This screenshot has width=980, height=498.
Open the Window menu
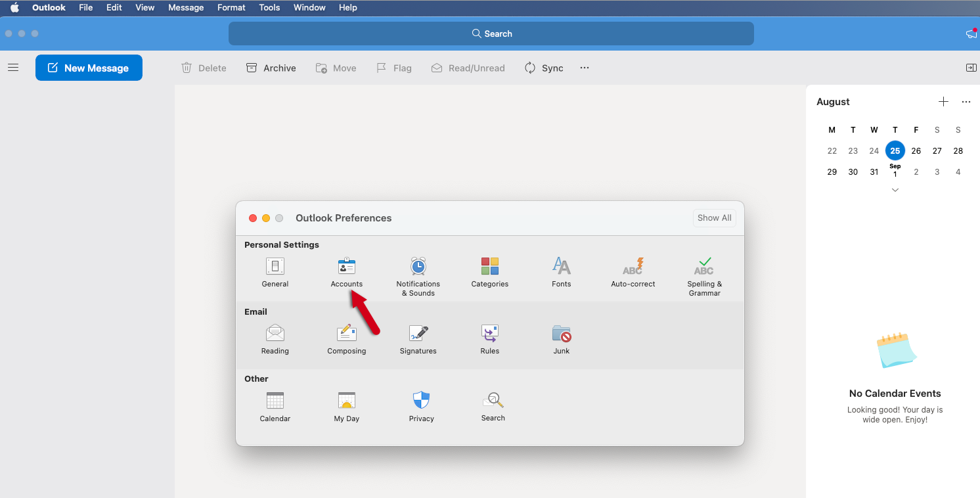tap(309, 7)
